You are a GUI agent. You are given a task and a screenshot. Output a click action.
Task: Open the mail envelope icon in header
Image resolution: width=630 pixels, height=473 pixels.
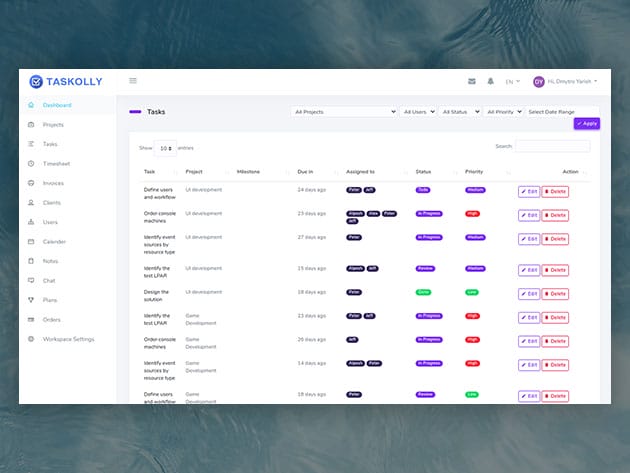471,81
